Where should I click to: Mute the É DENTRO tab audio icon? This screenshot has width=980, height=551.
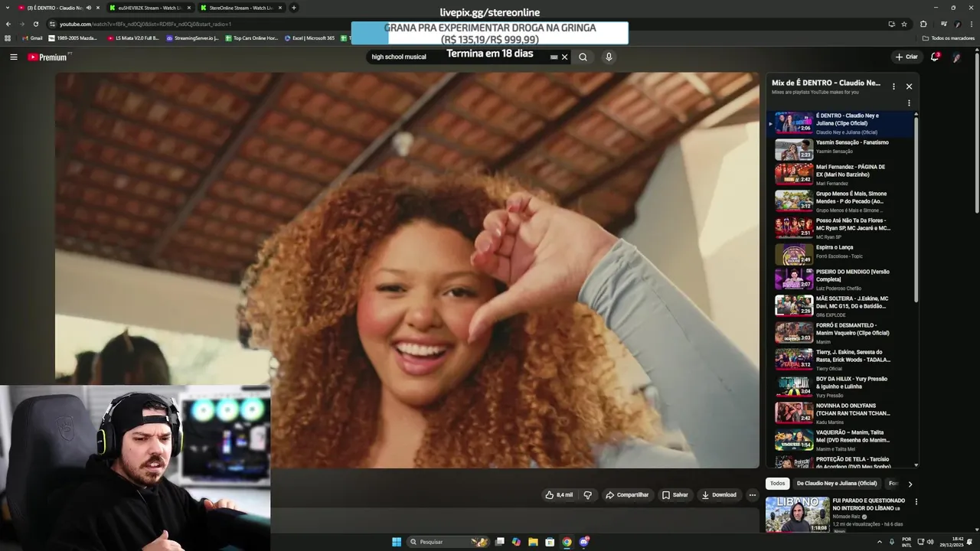point(89,8)
